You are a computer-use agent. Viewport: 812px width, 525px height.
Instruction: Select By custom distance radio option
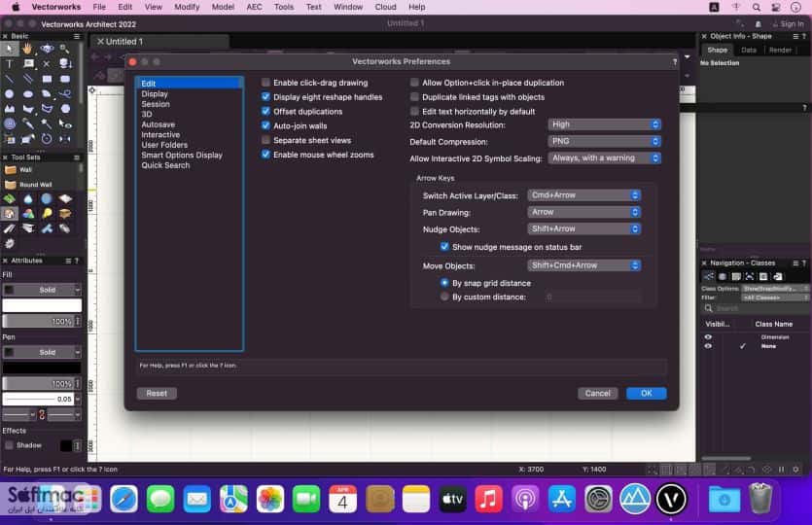click(x=444, y=297)
